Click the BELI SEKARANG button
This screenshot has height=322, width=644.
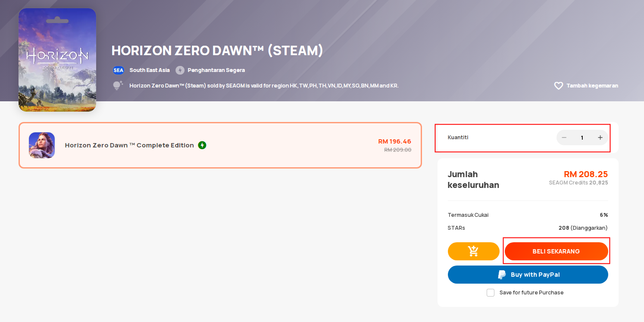coord(556,251)
